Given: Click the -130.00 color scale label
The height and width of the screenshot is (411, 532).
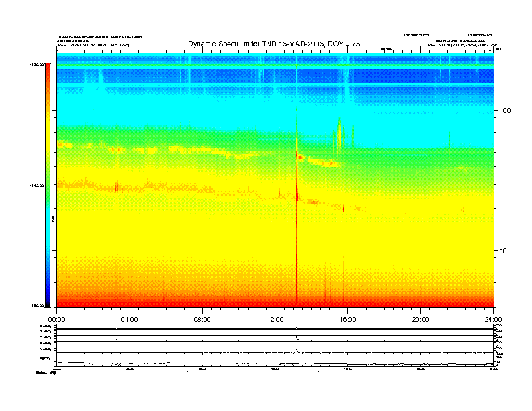Looking at the screenshot, I should pos(37,64).
